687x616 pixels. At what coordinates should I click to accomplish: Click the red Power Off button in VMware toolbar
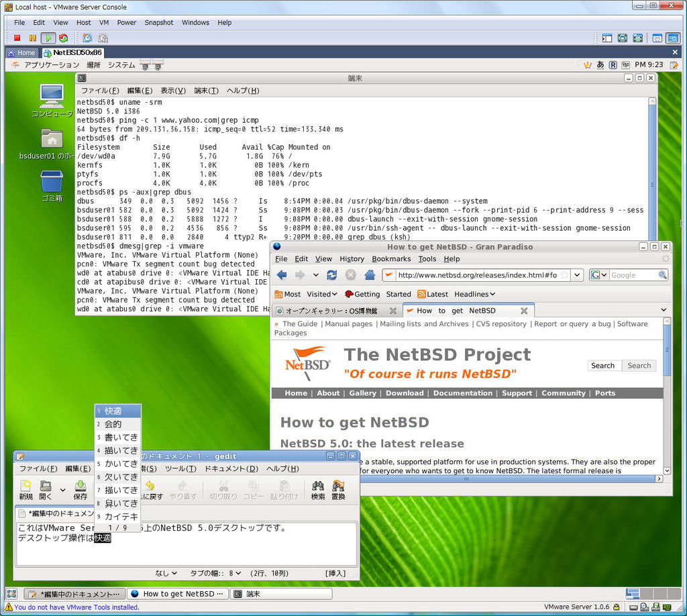pos(17,38)
